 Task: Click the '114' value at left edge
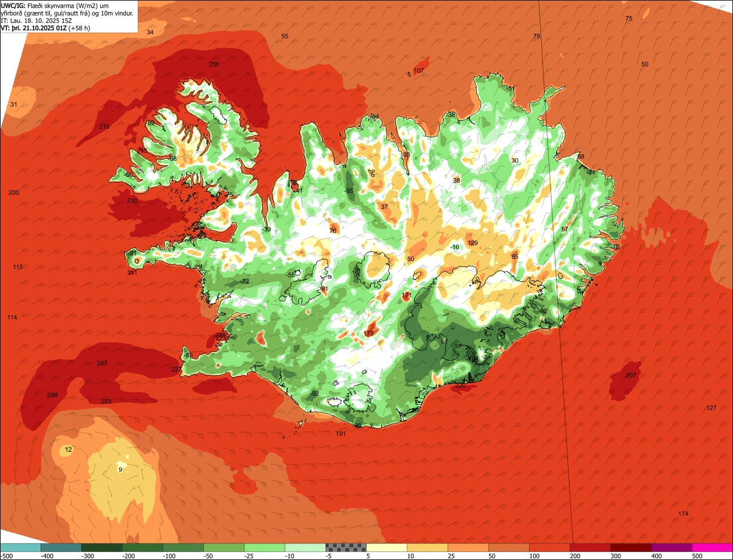[12, 317]
